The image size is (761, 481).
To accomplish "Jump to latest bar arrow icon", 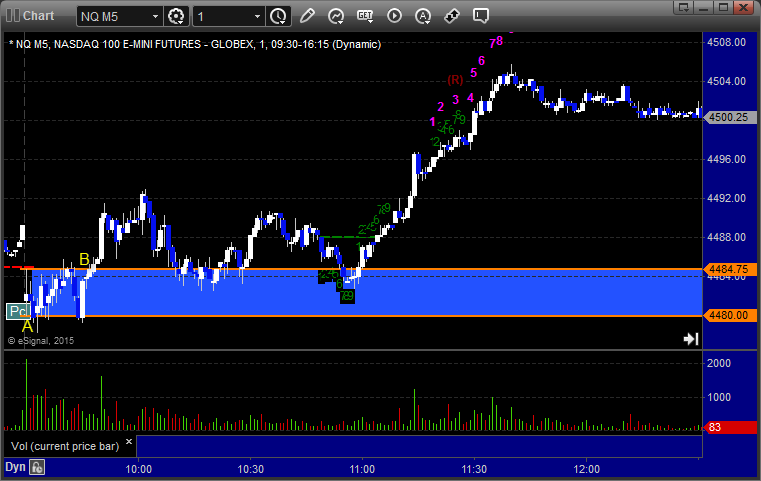I will click(691, 339).
